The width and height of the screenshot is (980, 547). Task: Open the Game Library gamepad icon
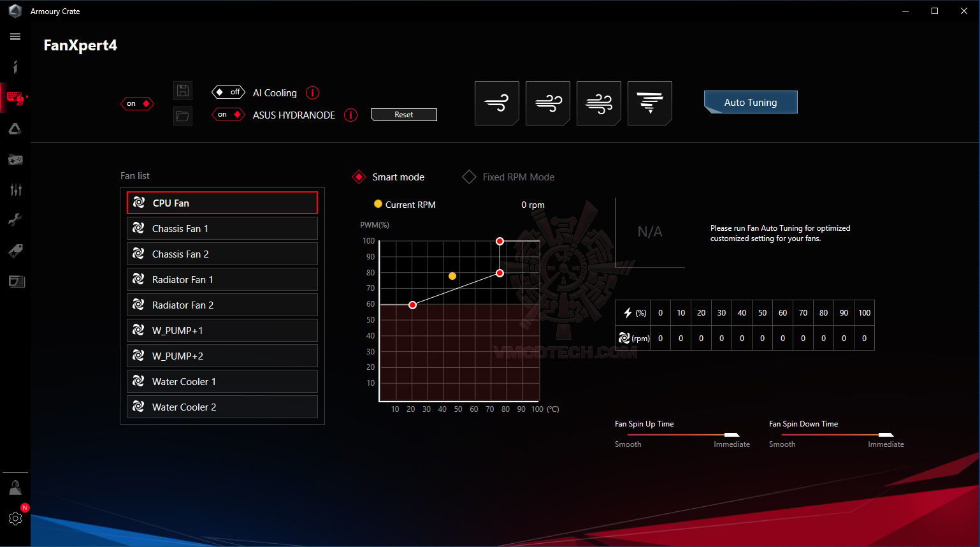(15, 159)
